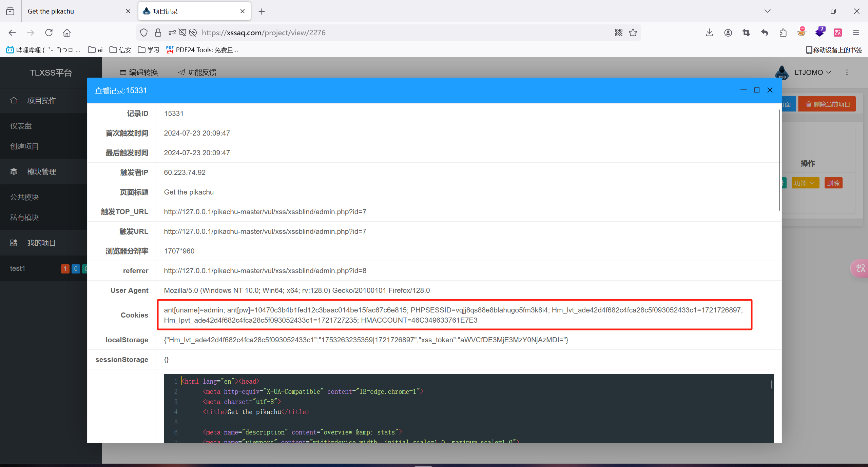
Task: Open the recent tabs view icon
Action: 10,11
